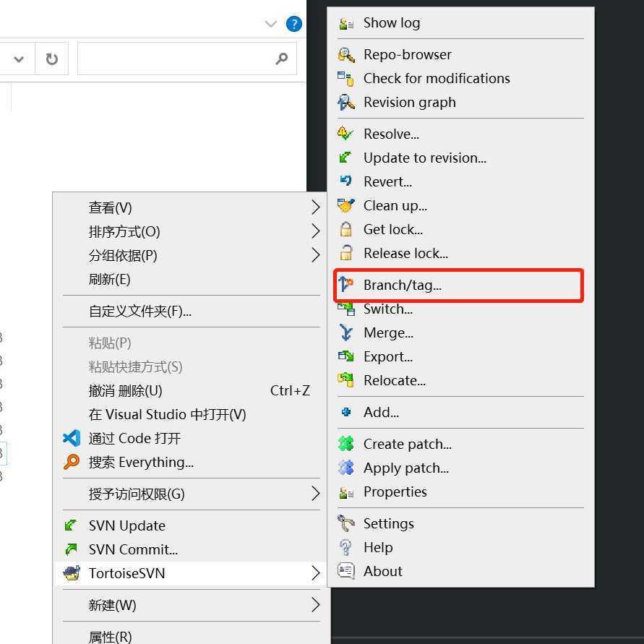
Task: Click the Check for modifications label
Action: (x=437, y=79)
